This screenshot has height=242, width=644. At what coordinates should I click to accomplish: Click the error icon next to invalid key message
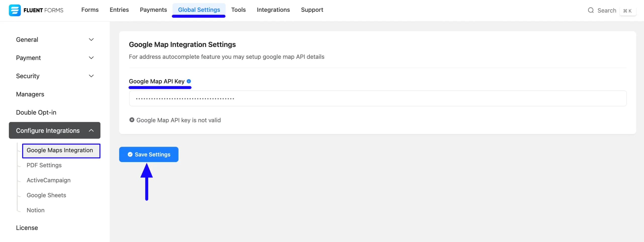pyautogui.click(x=132, y=120)
